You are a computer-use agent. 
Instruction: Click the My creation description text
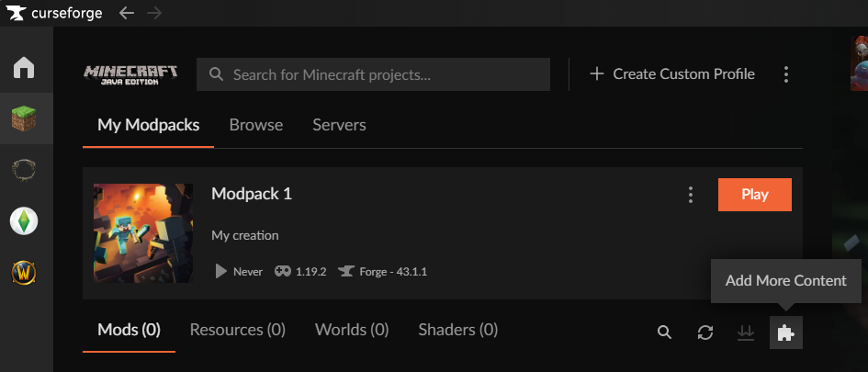[x=244, y=236]
